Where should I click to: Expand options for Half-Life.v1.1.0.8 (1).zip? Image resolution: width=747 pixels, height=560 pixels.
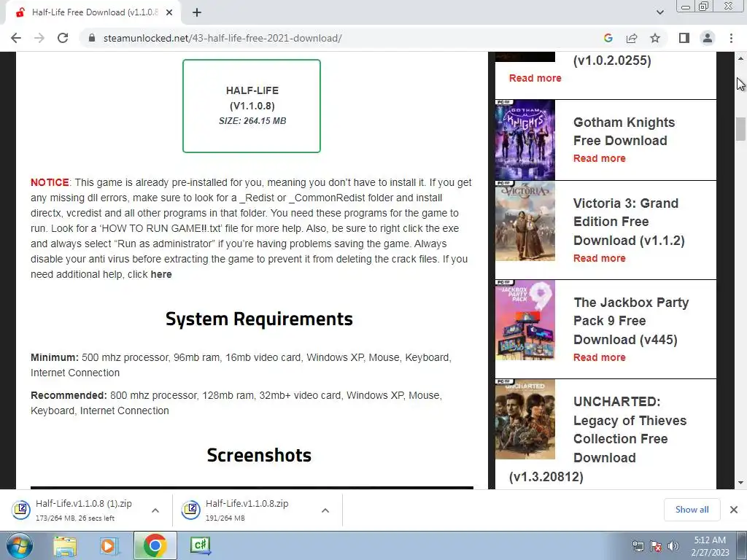[x=155, y=510]
